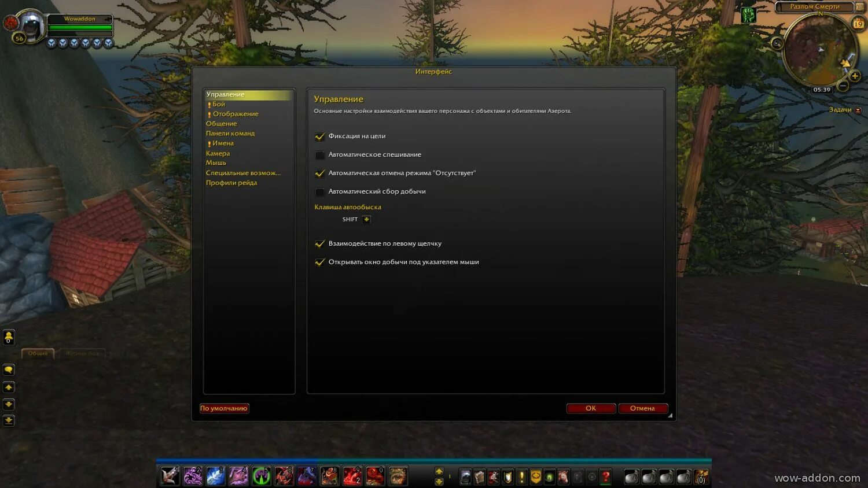Click the Wowaddon player portrait

(x=31, y=26)
